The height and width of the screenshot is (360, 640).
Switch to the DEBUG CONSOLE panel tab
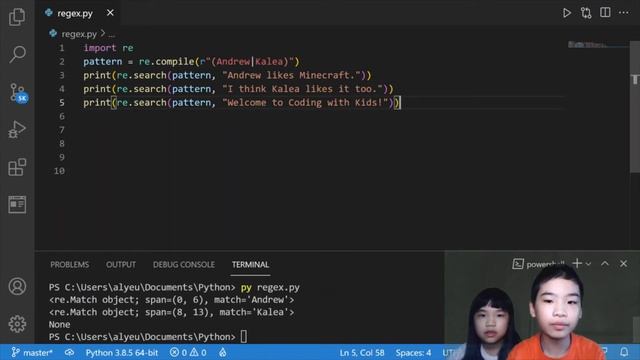pos(184,264)
